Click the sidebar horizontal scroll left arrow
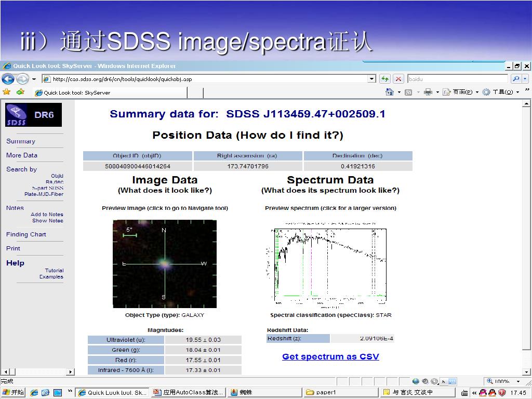Image resolution: width=532 pixels, height=399 pixels. coord(5,372)
